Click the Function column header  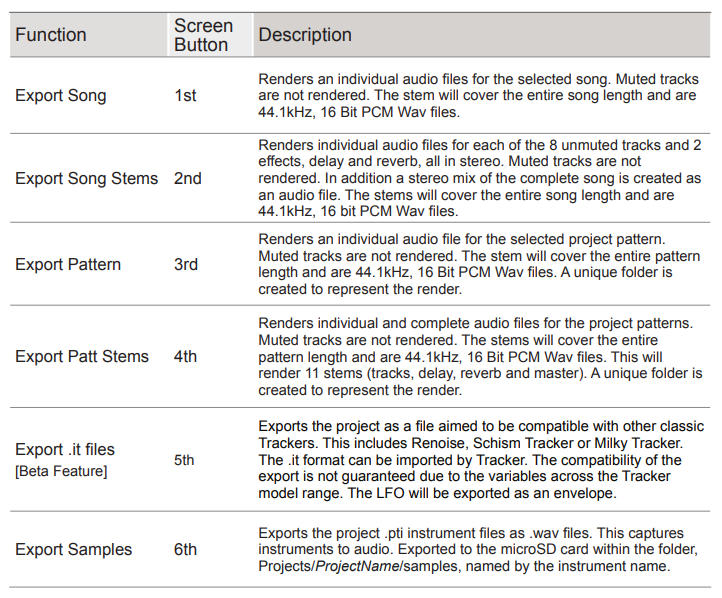[51, 35]
